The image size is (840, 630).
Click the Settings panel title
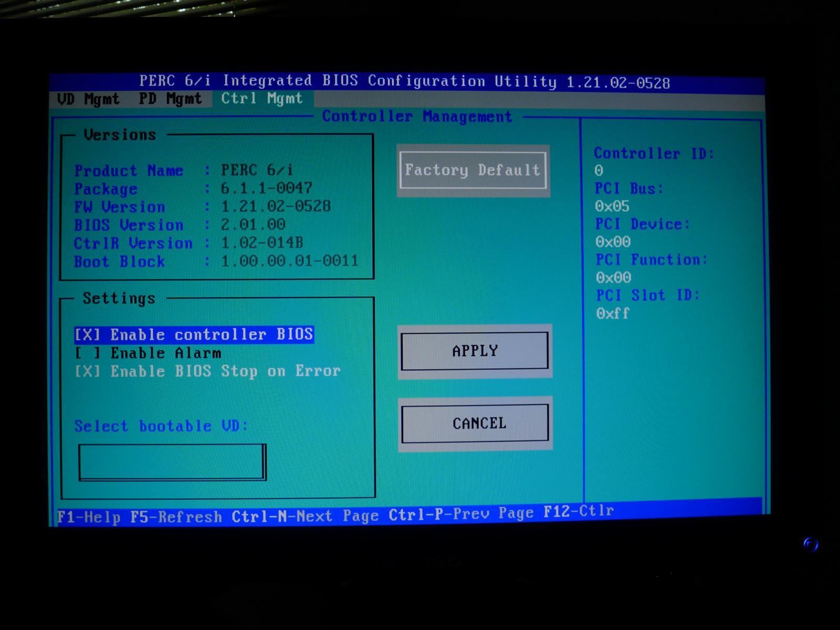point(119,299)
